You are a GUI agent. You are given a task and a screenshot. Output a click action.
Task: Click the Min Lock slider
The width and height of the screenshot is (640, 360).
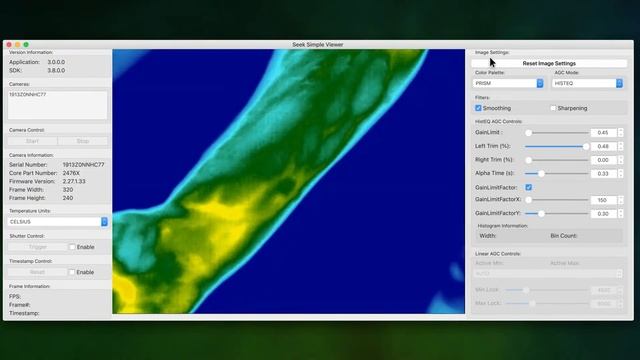(x=547, y=290)
